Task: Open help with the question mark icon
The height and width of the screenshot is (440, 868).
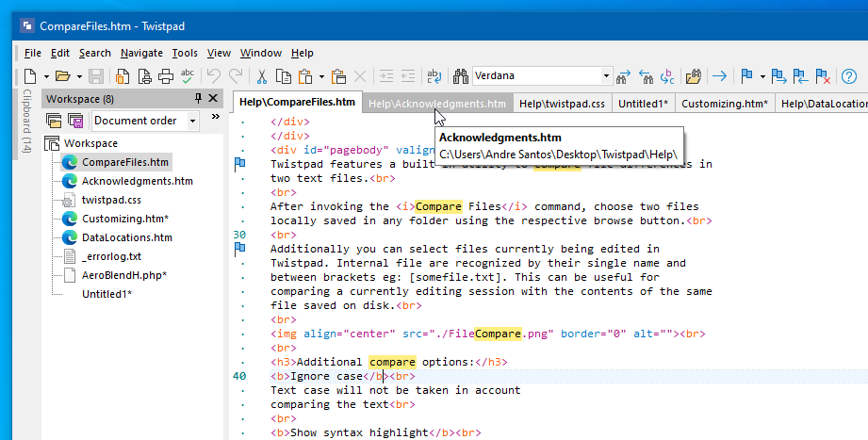Action: (x=849, y=75)
